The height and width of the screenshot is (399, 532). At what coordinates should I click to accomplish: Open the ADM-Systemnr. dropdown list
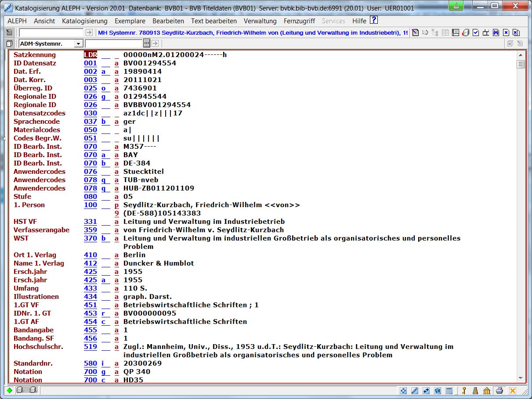coord(78,43)
